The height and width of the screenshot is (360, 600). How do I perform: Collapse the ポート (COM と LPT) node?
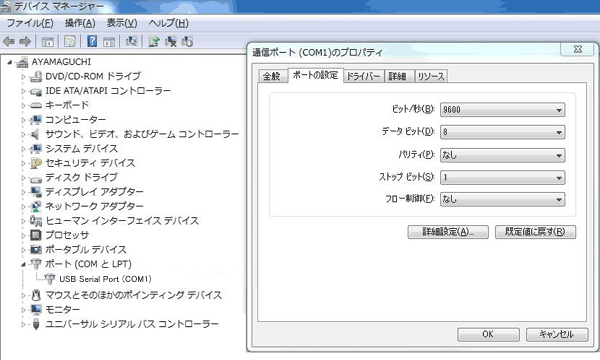[x=23, y=264]
